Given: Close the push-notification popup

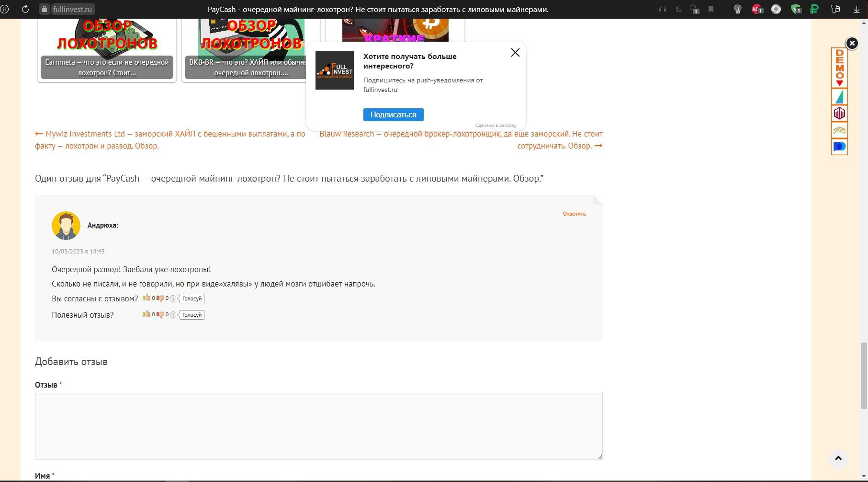Looking at the screenshot, I should point(515,53).
